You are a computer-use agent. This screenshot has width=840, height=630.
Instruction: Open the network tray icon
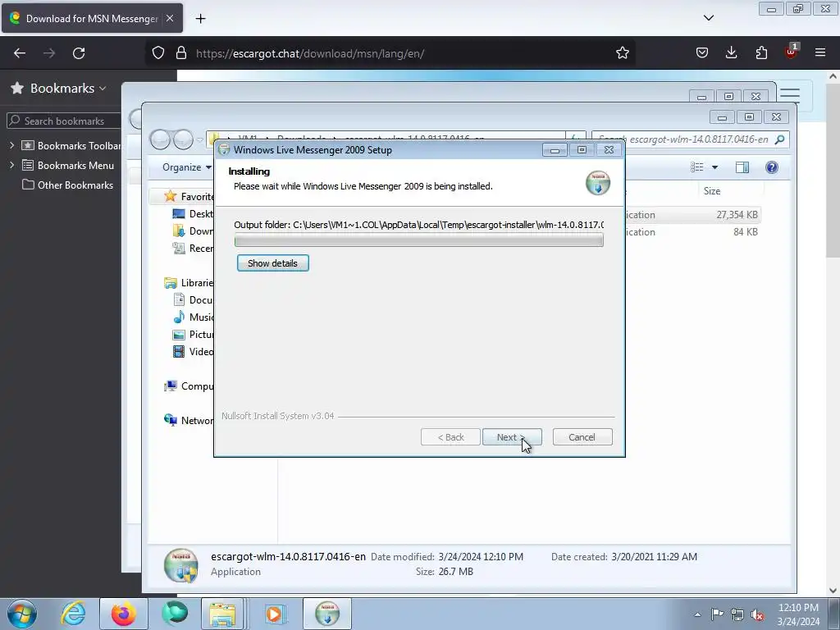[x=737, y=614]
